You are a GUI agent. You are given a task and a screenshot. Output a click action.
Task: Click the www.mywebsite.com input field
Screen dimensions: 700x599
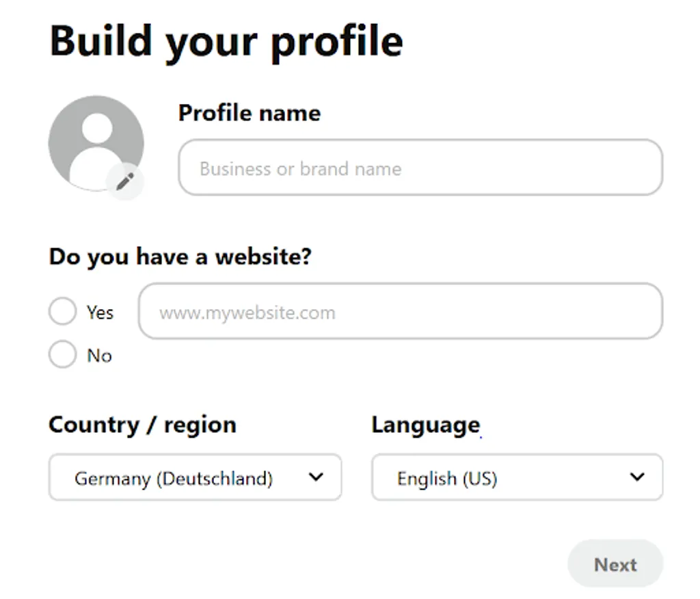401,311
